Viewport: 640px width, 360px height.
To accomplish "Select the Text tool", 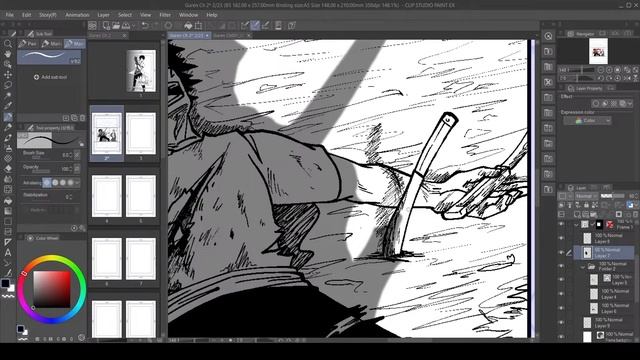I will [8, 252].
